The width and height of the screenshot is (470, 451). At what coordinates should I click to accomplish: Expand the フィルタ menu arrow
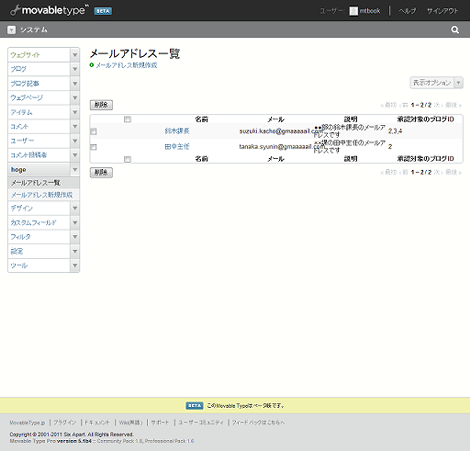(75, 237)
